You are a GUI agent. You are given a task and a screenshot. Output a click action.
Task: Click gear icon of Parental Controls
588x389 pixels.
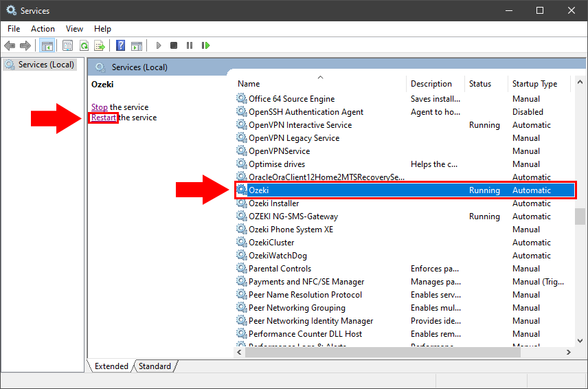(242, 269)
